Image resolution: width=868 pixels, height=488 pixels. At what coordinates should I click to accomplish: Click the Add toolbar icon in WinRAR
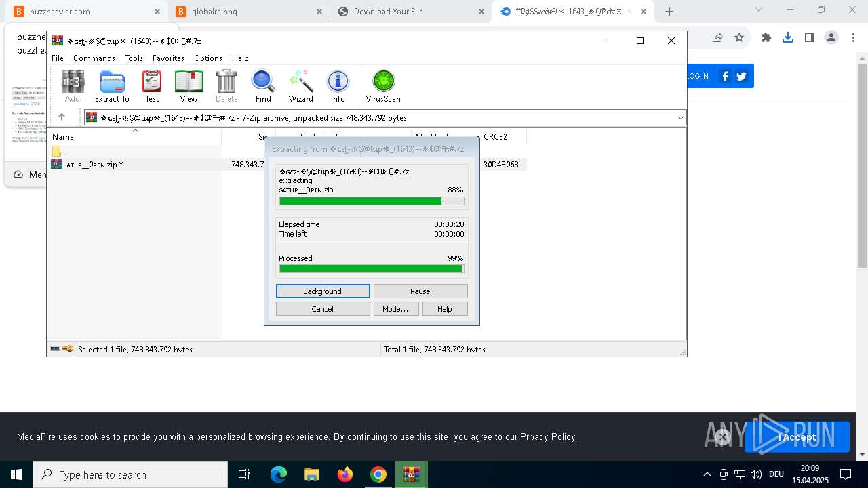click(73, 86)
